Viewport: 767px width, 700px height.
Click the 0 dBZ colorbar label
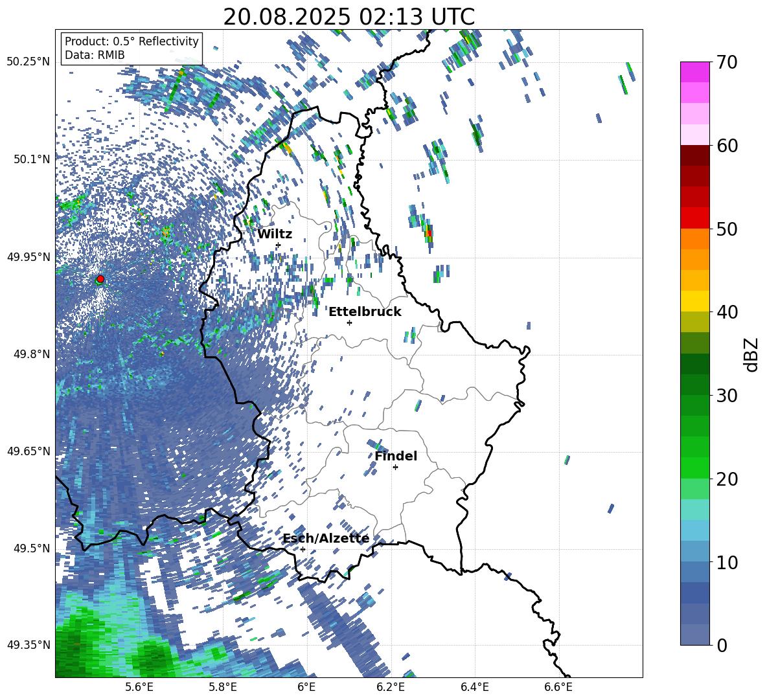[x=722, y=646]
